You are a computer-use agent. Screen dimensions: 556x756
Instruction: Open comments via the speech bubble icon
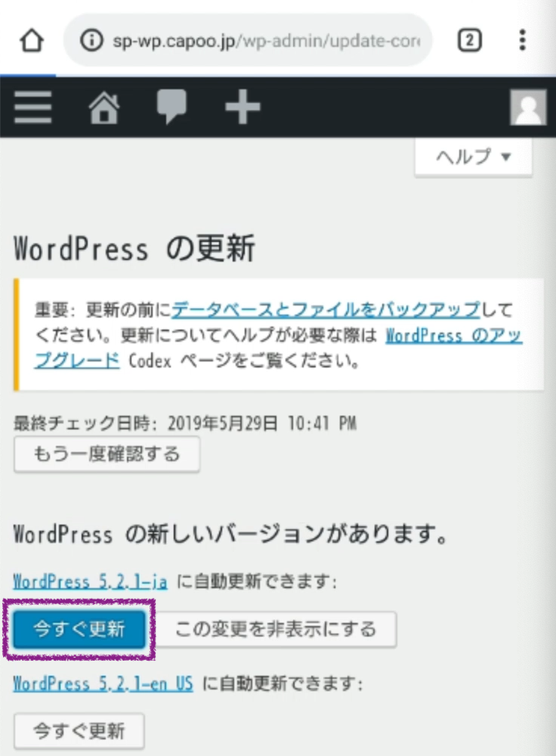point(171,107)
